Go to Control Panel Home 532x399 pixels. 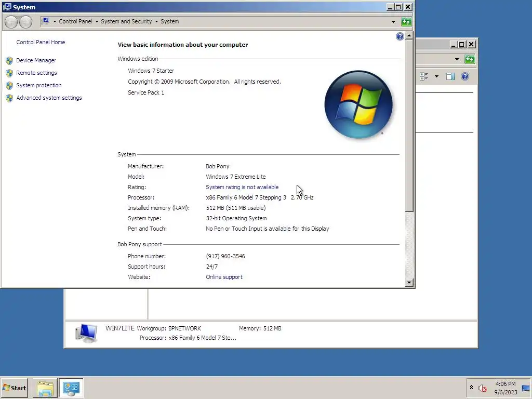click(x=41, y=42)
